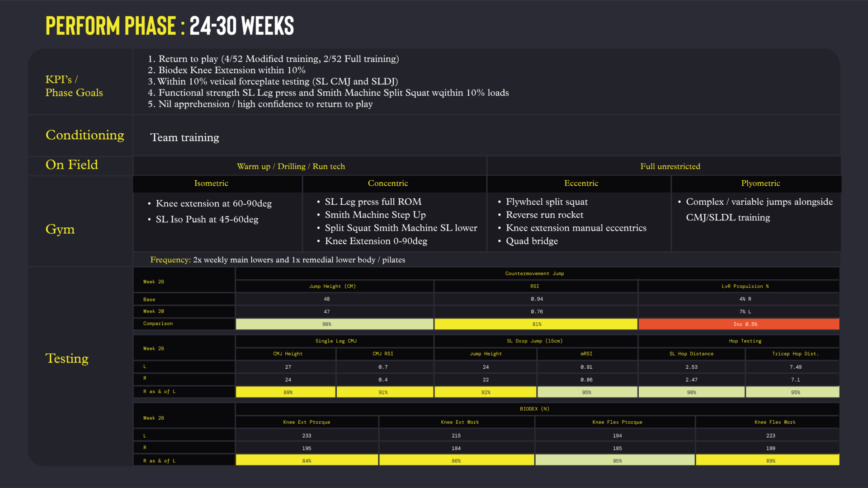This screenshot has height=488, width=868.
Task: Click SL Hop Distance value 2.53
Action: click(x=691, y=367)
